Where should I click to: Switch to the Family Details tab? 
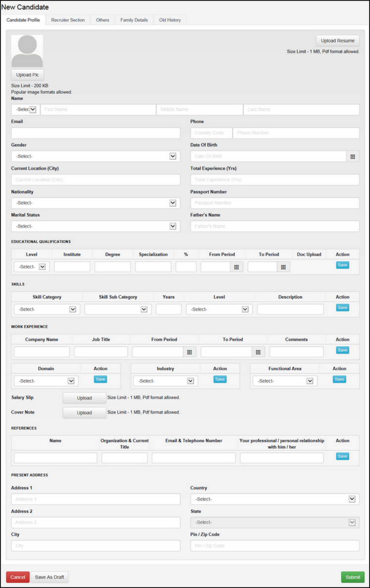134,20
